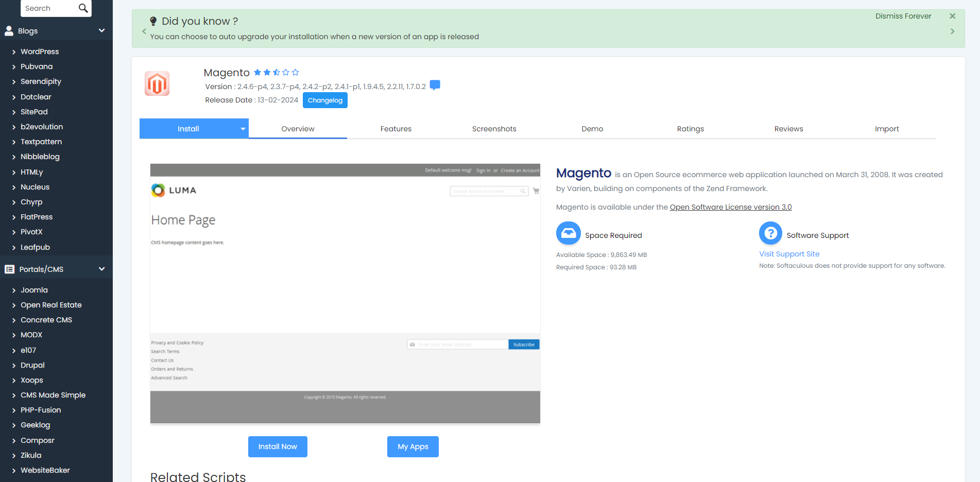Open the Screenshots tab
The height and width of the screenshot is (482, 980).
[494, 129]
